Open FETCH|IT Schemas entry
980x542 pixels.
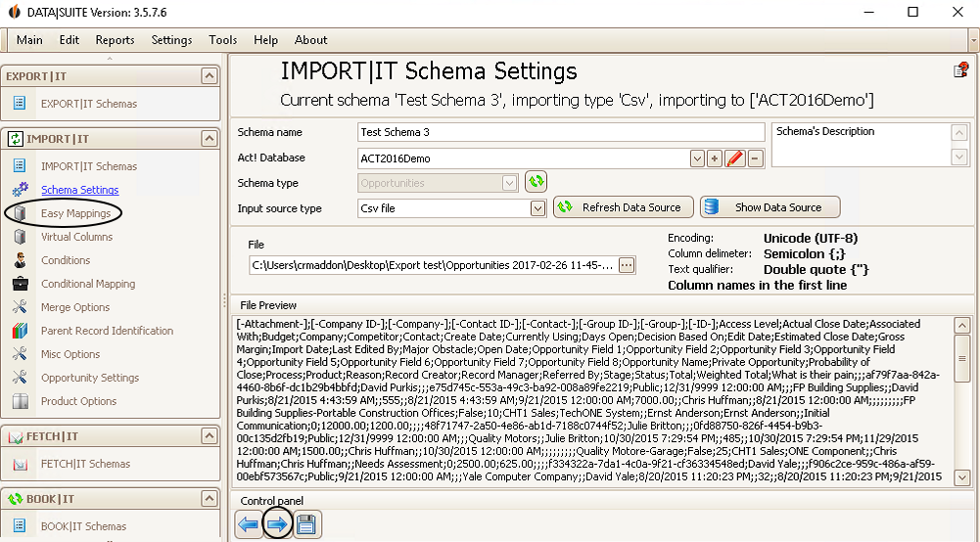[85, 464]
